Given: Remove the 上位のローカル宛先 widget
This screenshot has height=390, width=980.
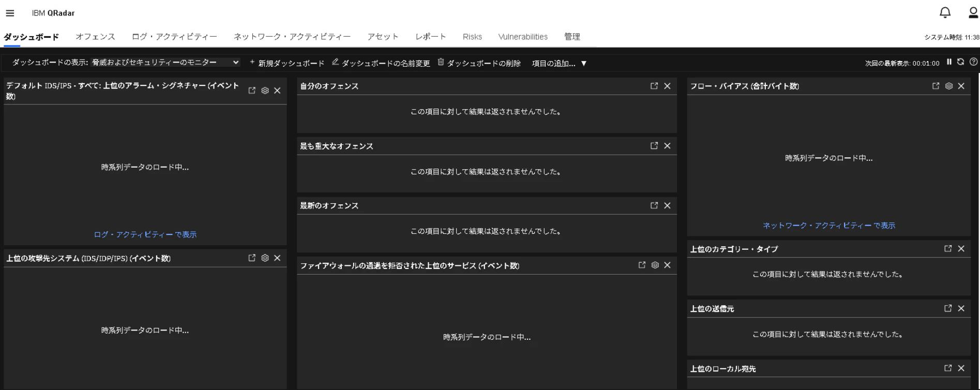Looking at the screenshot, I should [961, 368].
